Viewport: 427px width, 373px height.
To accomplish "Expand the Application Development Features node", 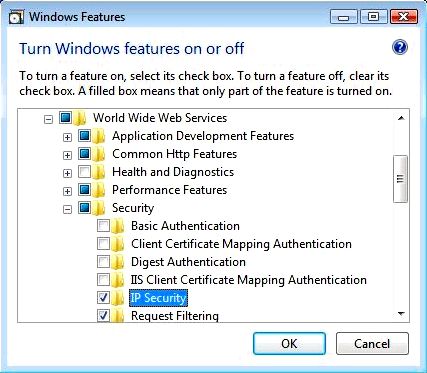I will [68, 137].
